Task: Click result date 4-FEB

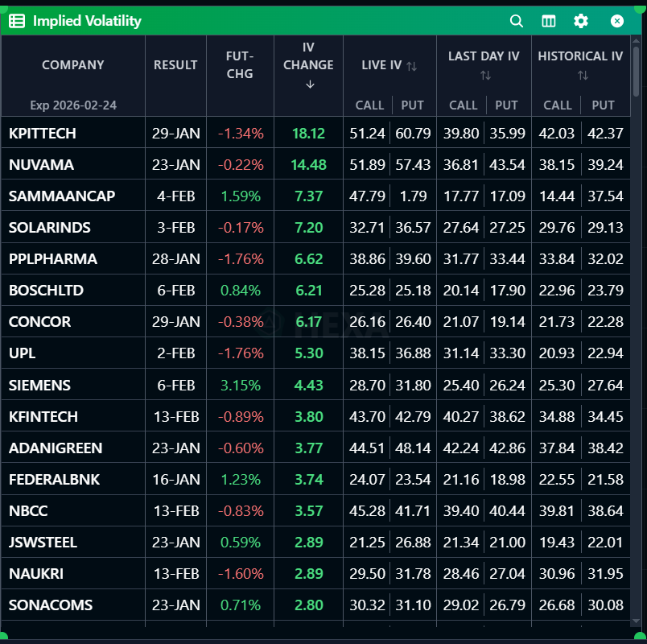Action: [x=175, y=196]
